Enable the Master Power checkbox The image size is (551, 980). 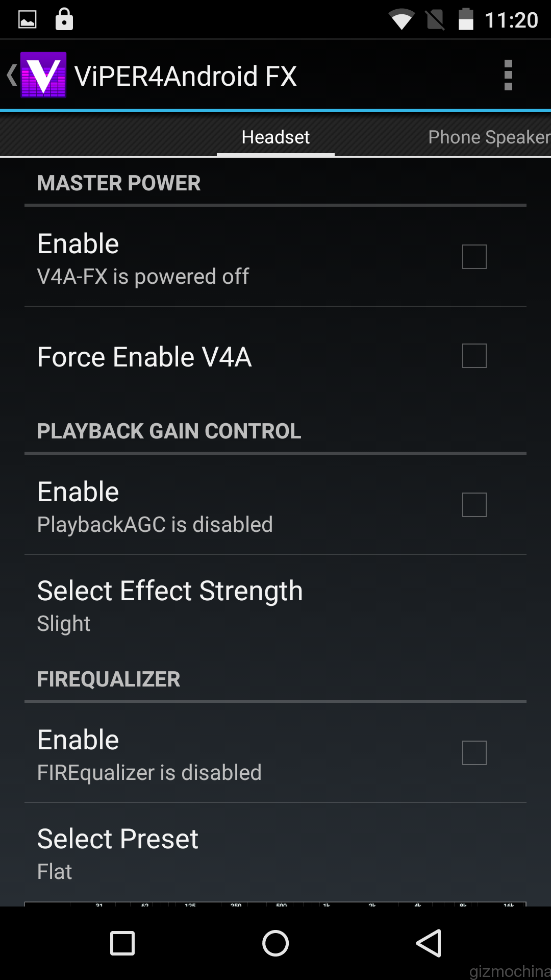[474, 257]
